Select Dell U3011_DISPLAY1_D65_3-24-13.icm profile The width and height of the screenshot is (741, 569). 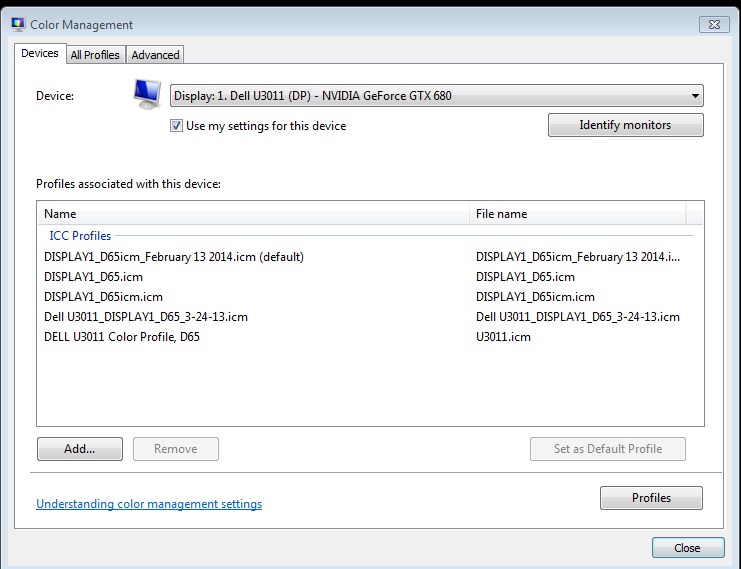coord(146,317)
